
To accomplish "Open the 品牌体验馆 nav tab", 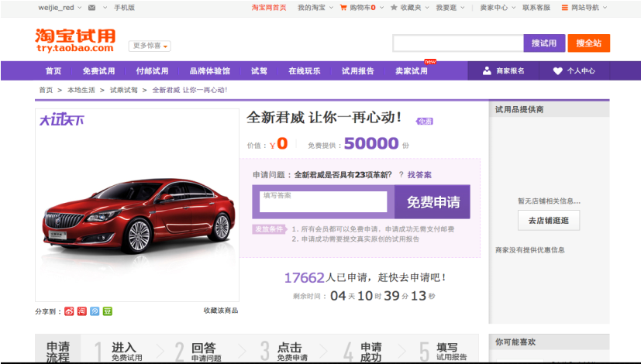I will (x=210, y=70).
